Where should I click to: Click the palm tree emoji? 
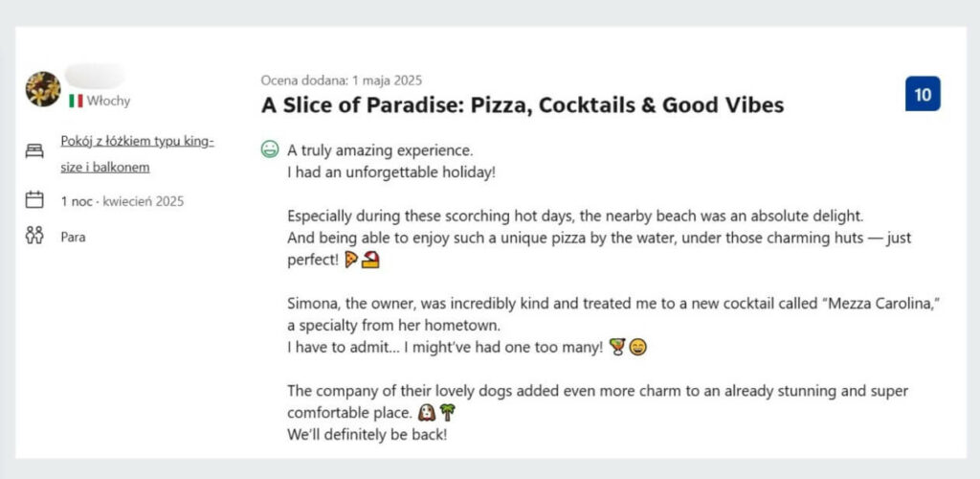[x=447, y=413]
